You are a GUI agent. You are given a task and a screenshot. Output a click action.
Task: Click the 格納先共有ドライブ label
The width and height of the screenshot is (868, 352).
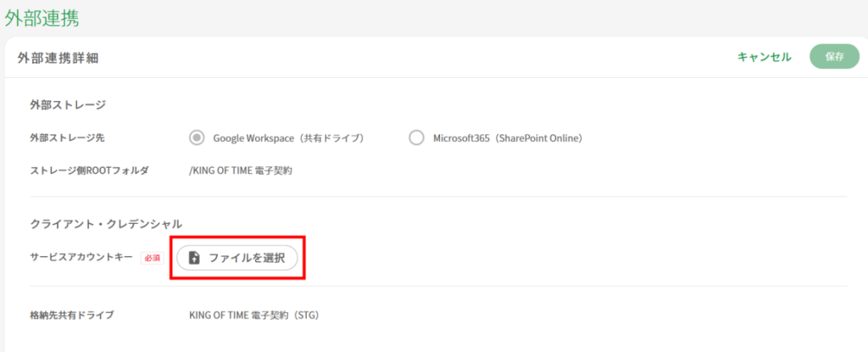[x=72, y=315]
